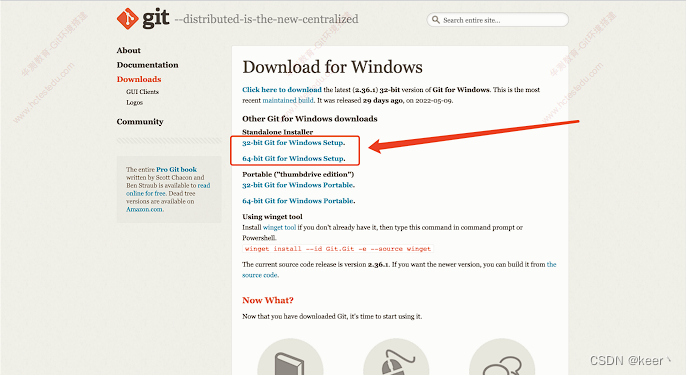The width and height of the screenshot is (686, 375).
Task: Open GUI Clients sub-item
Action: point(143,91)
